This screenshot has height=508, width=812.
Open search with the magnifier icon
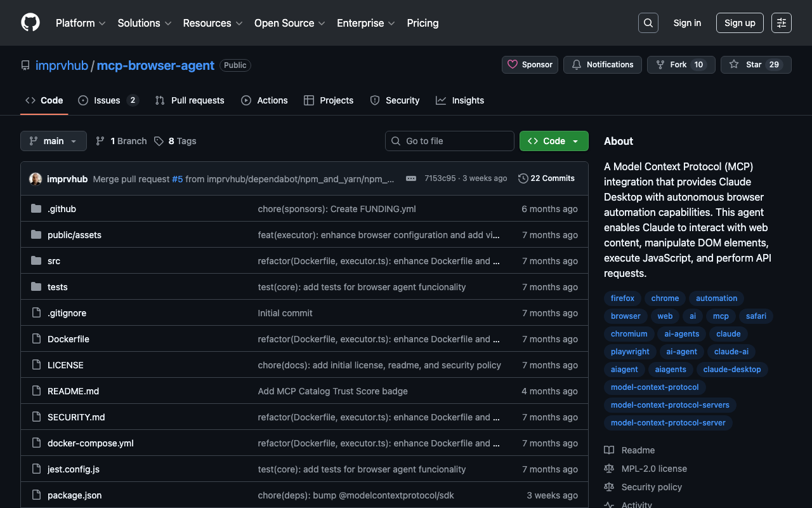coord(648,23)
